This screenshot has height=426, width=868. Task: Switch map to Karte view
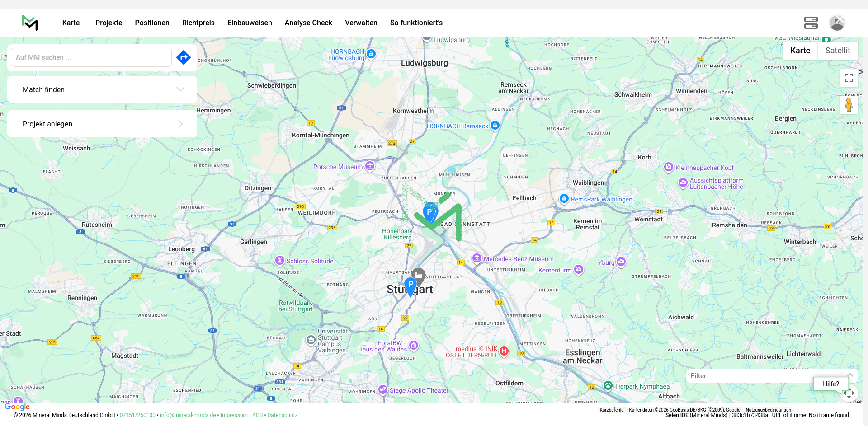coord(800,51)
